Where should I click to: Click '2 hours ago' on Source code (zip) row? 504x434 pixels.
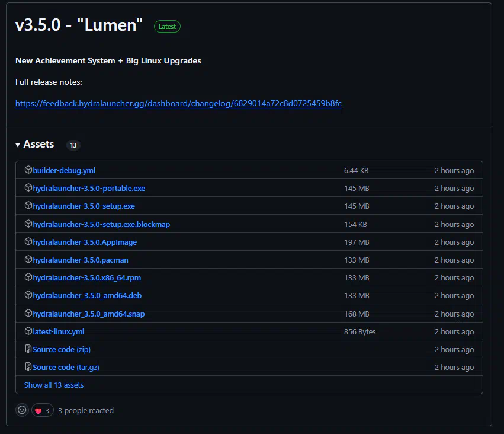pos(454,349)
